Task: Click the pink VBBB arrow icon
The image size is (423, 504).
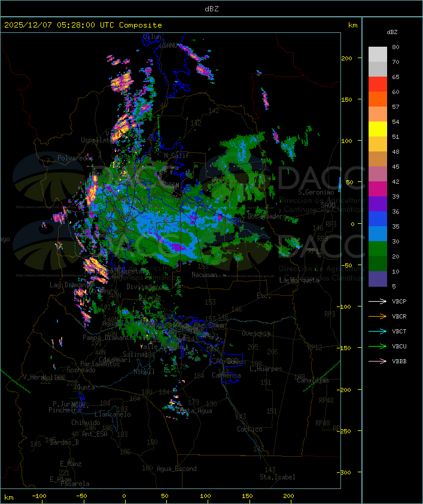Action: [378, 362]
